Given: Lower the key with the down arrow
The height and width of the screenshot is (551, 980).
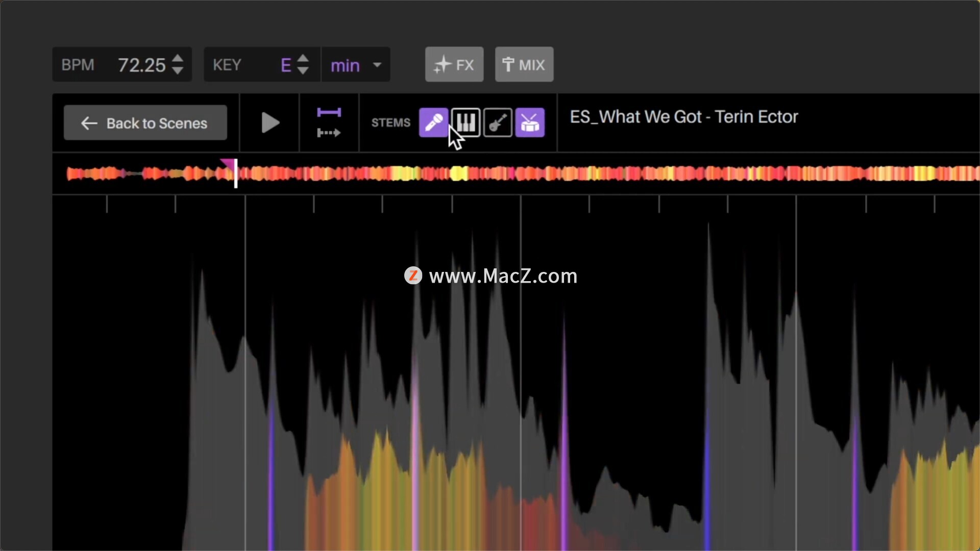Looking at the screenshot, I should pos(303,71).
